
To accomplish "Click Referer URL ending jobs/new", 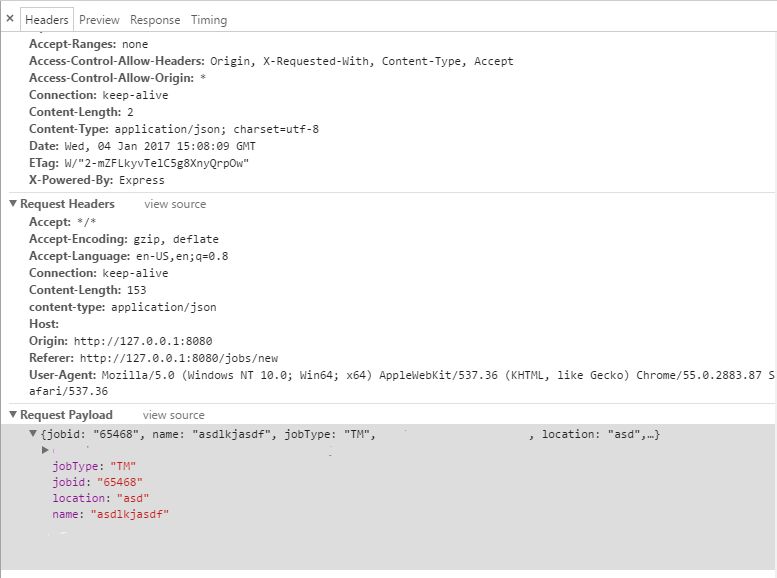I will click(x=179, y=358).
